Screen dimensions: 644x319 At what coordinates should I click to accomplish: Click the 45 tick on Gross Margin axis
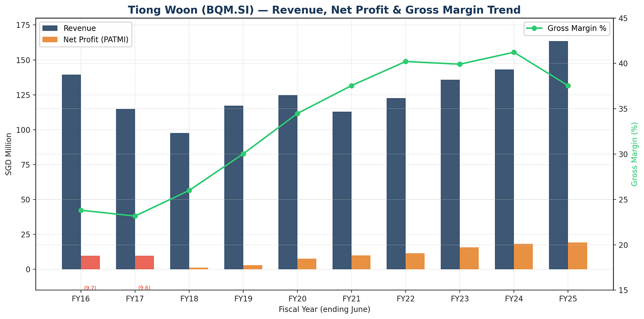click(623, 18)
